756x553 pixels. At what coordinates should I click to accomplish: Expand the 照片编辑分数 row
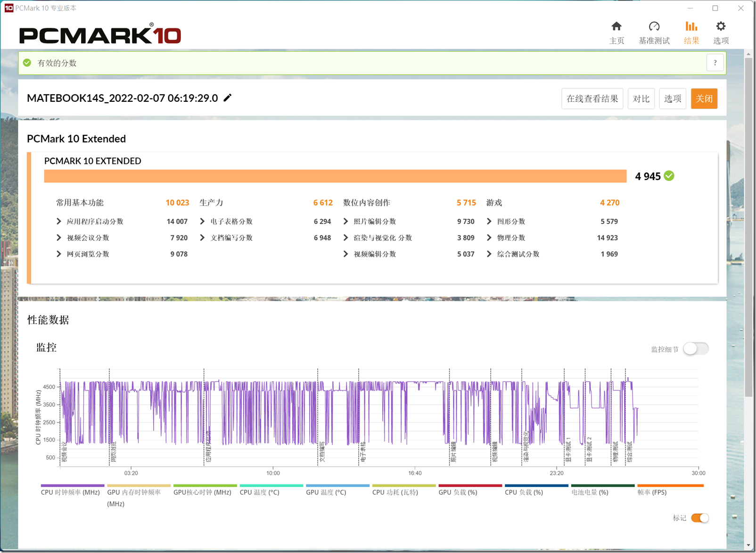tap(345, 221)
